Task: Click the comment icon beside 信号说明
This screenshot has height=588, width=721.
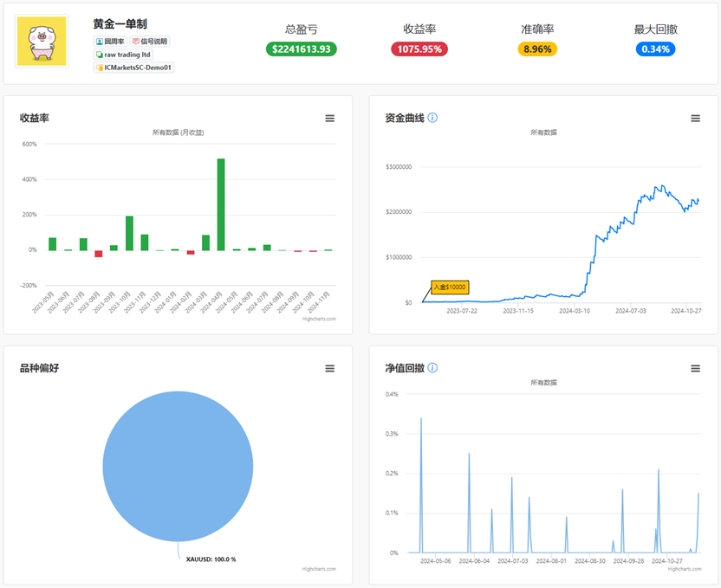Action: pos(136,42)
